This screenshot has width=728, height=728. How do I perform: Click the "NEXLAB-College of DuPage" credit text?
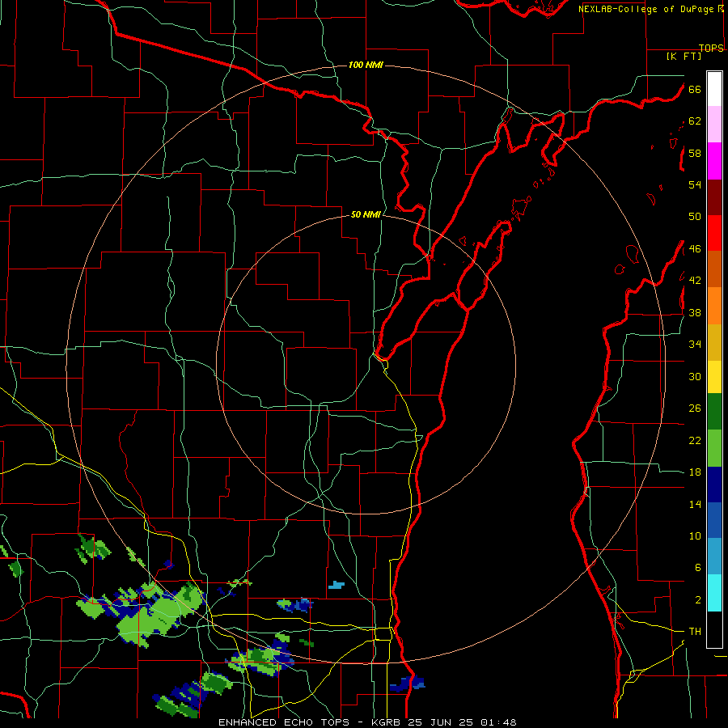(646, 9)
